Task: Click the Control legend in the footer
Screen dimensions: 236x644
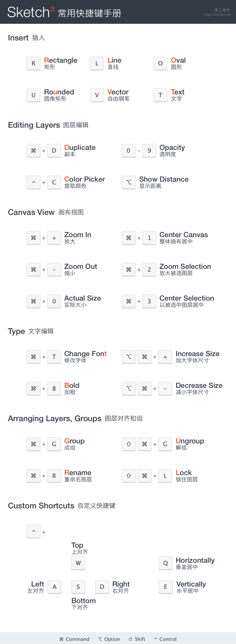Action: point(165,639)
